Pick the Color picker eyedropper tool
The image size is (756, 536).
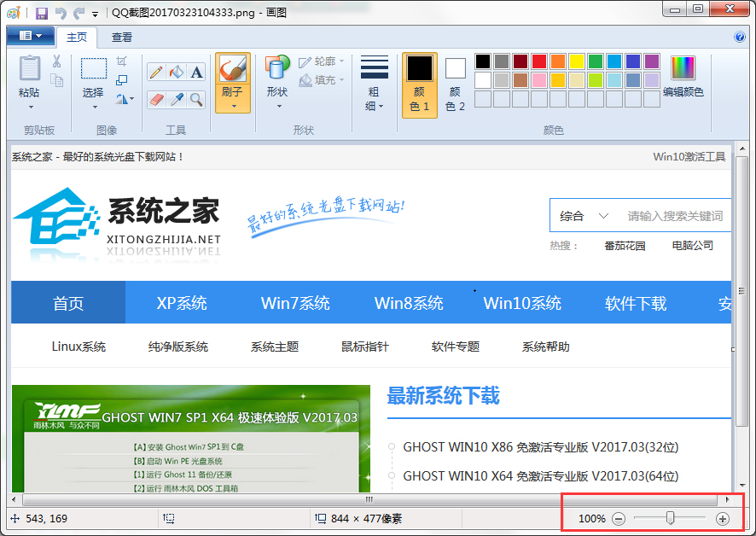pyautogui.click(x=177, y=100)
